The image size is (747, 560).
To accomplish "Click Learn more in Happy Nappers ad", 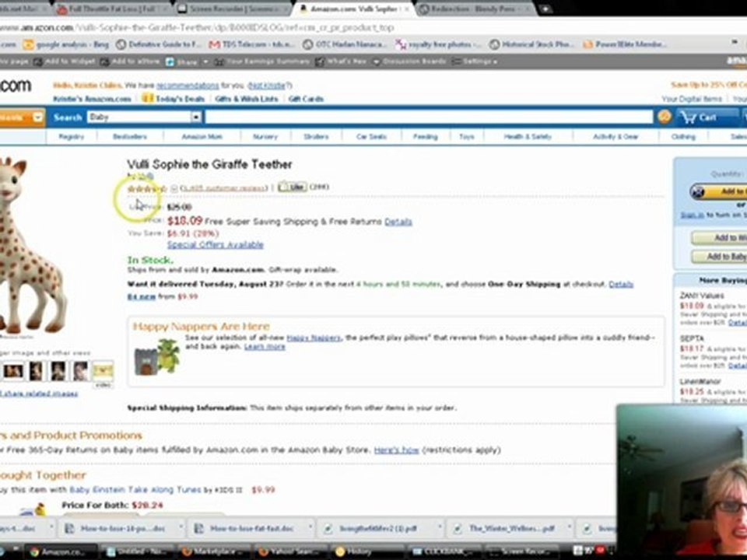I will click(x=265, y=347).
